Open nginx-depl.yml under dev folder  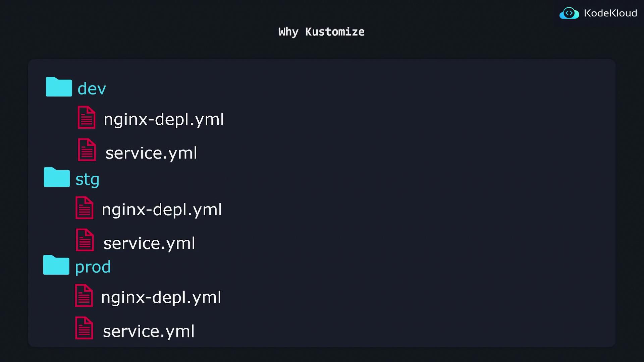pos(164,119)
